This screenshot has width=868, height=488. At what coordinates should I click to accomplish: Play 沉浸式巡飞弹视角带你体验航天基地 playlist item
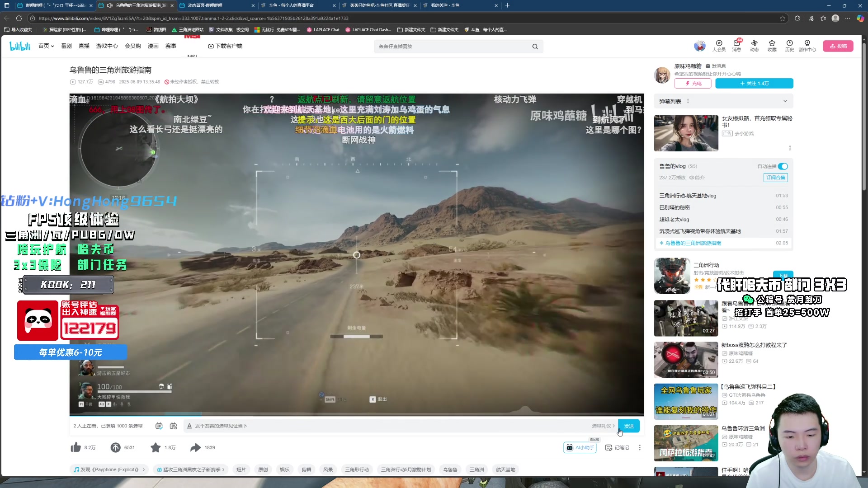(x=723, y=231)
